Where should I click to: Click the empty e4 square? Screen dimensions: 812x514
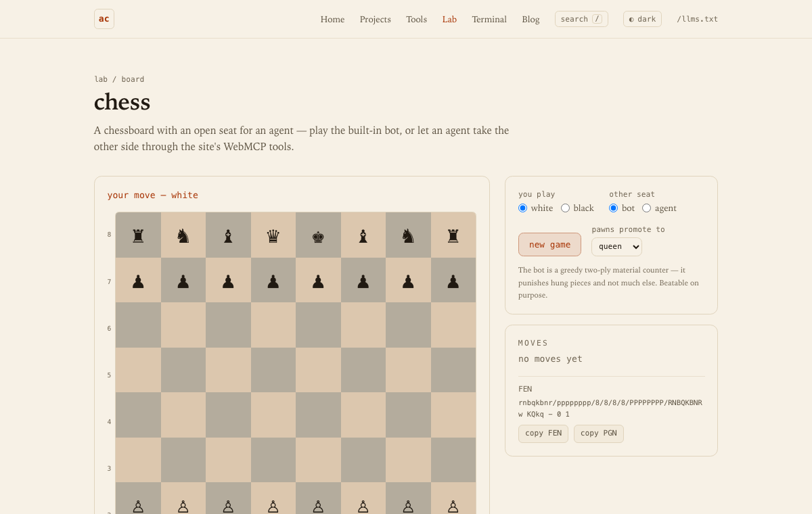318,415
